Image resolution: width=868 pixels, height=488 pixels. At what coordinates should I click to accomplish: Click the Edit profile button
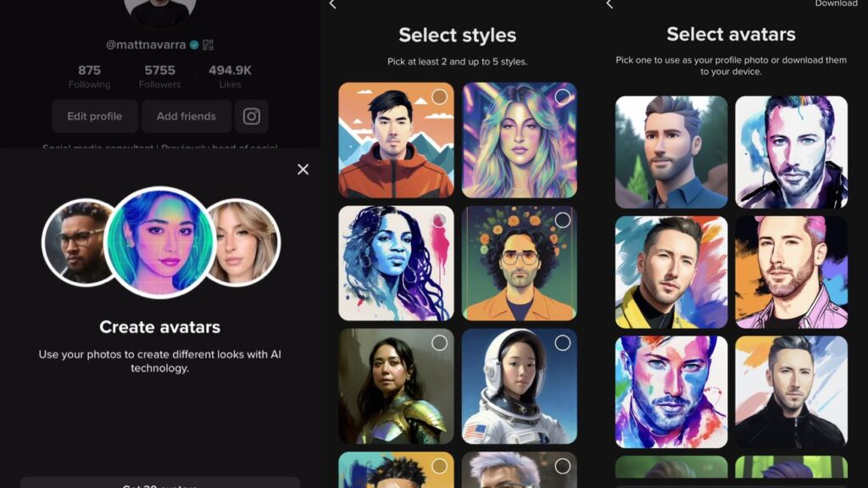click(x=95, y=116)
